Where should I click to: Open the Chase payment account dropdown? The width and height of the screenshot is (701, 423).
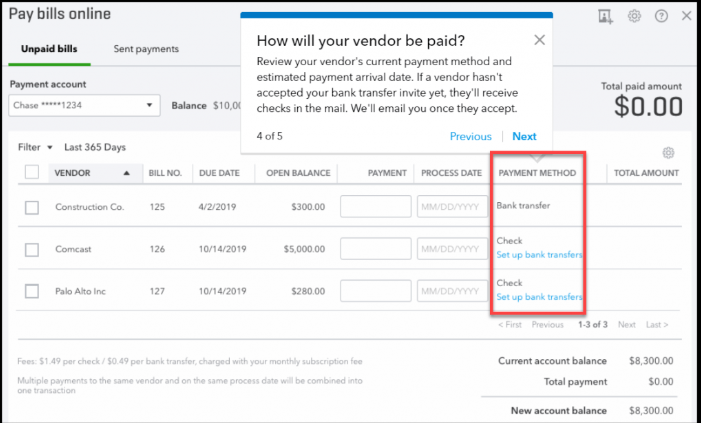click(x=84, y=106)
